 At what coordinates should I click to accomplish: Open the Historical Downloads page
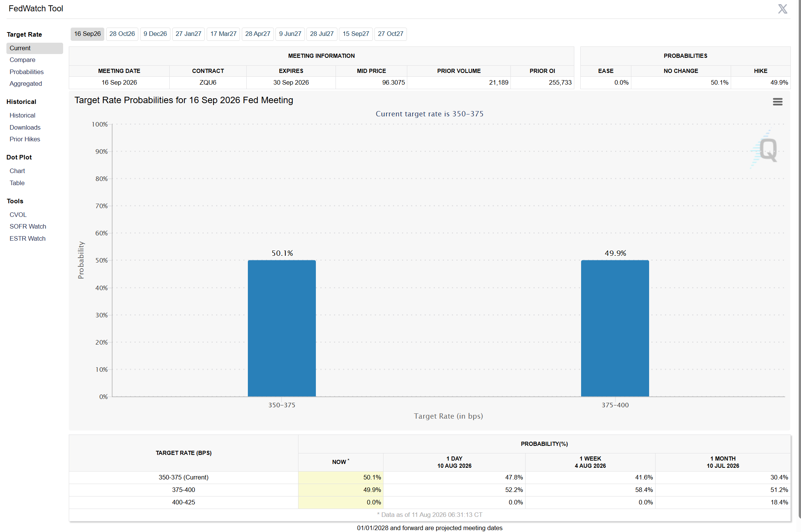[x=25, y=127]
